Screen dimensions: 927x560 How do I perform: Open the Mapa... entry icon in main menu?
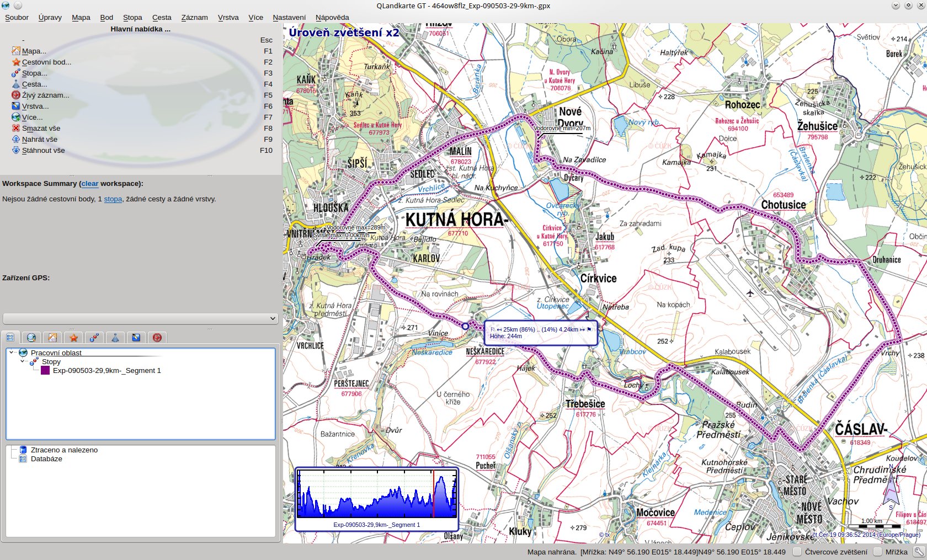16,51
